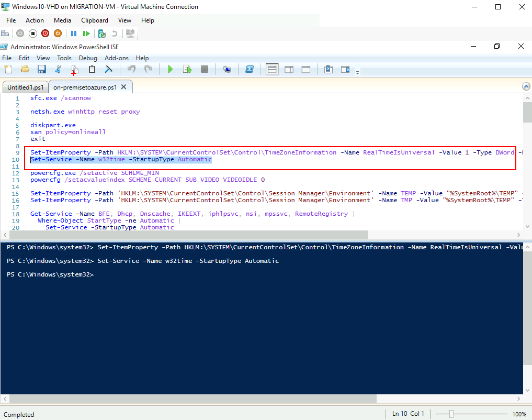Reset the virtual machine with green play icon
Image resolution: width=532 pixels, height=420 pixels.
pyautogui.click(x=86, y=34)
